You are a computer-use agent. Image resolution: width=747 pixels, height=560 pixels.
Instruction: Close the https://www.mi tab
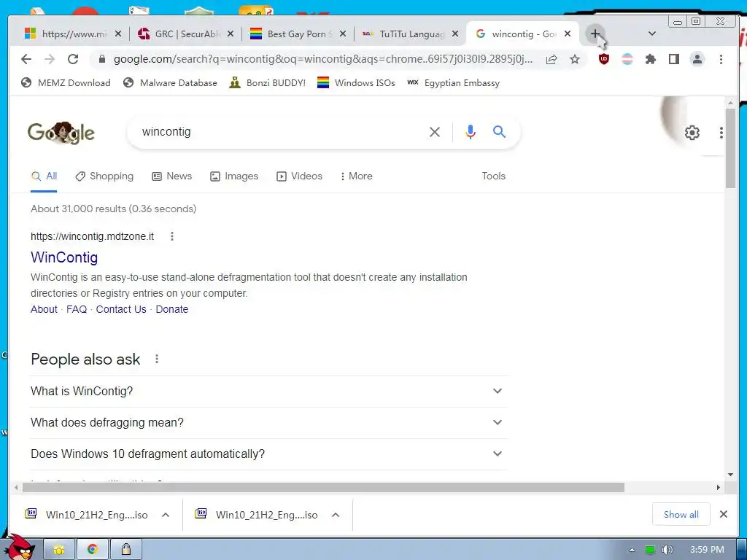pos(118,34)
